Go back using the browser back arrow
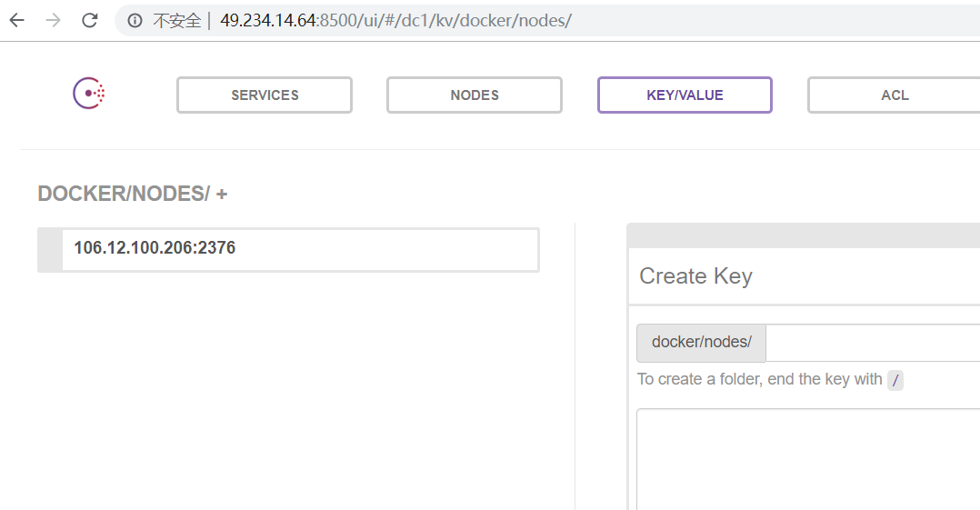 point(17,21)
